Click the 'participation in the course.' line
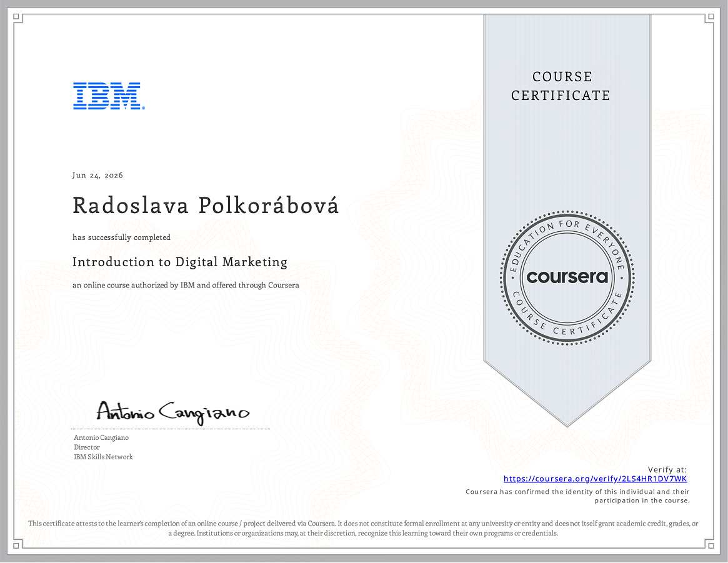Screen dimensions: 728x563 642,501
